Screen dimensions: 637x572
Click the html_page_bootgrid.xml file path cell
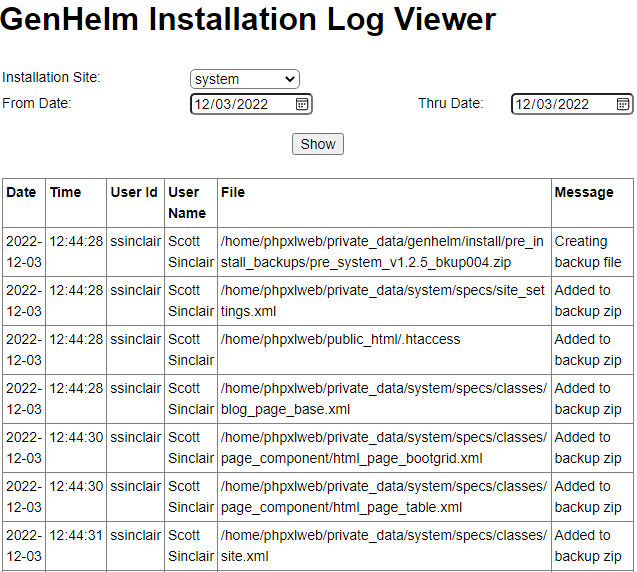383,448
